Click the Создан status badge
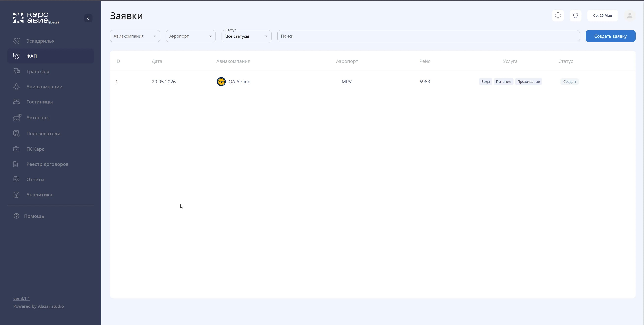Viewport: 644px width, 325px height. [569, 82]
